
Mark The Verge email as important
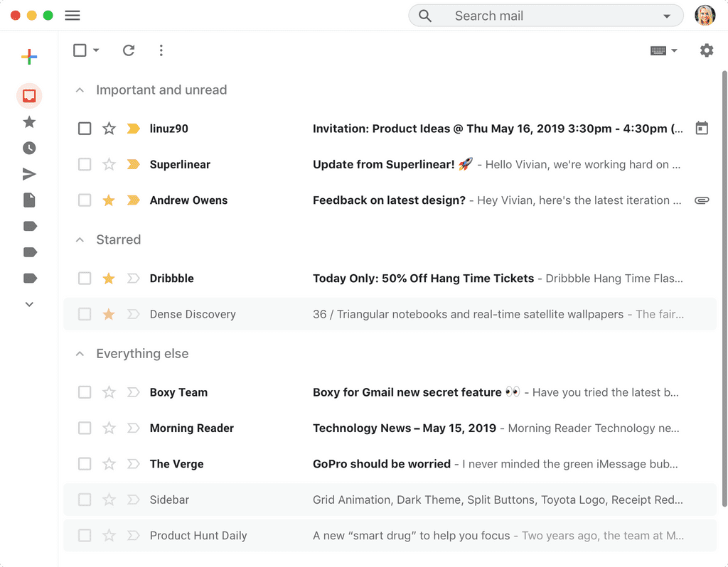tap(133, 463)
